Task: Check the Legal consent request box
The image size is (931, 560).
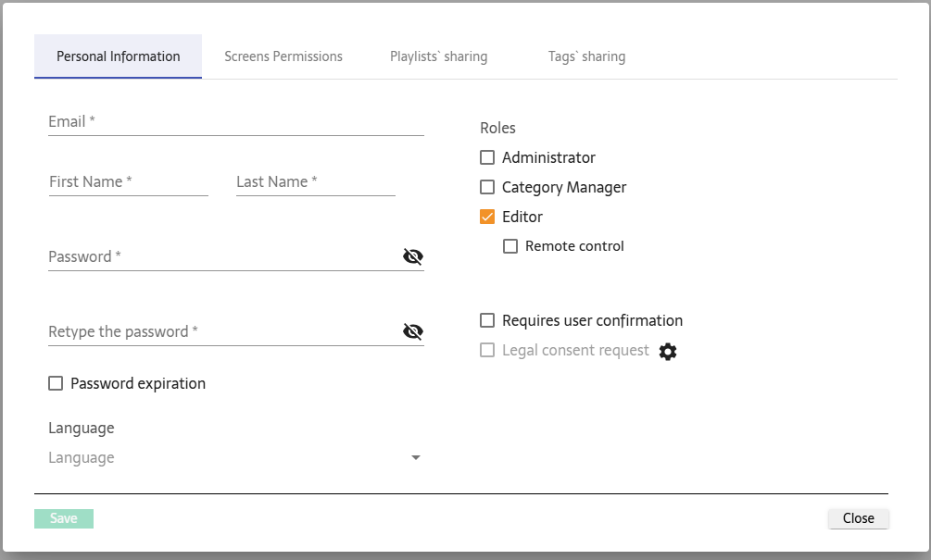Action: point(487,350)
